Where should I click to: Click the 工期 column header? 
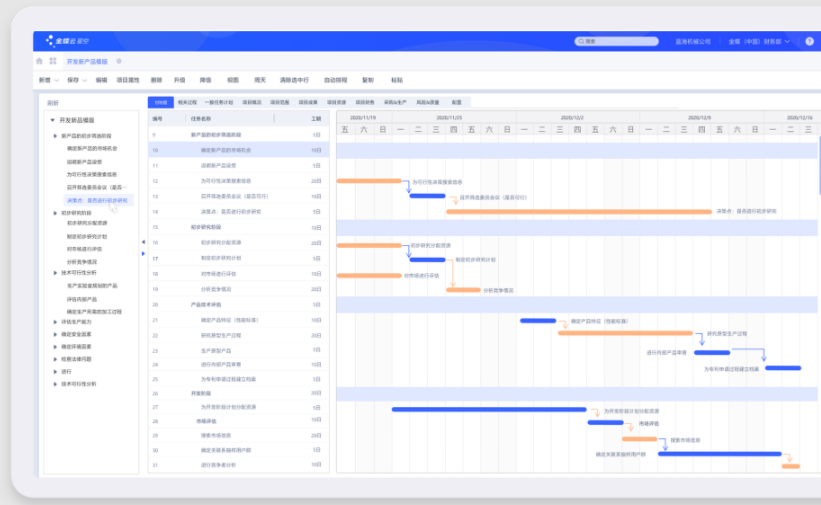click(316, 119)
